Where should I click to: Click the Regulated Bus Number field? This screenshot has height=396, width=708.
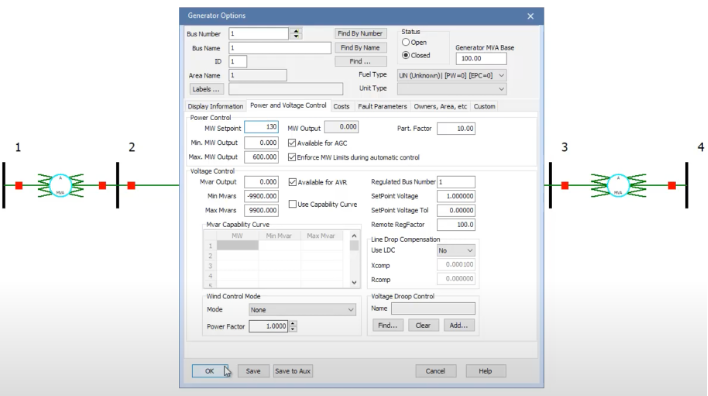pos(456,182)
